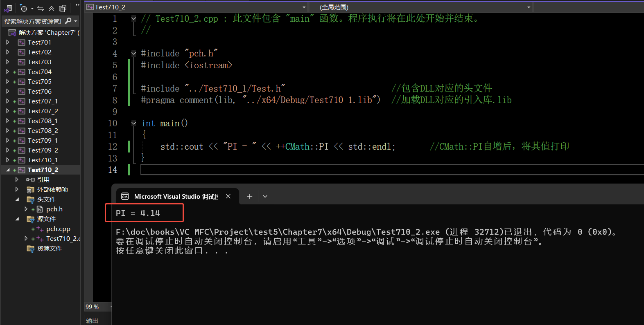Click the debug console terminal icon
644x325 pixels.
coord(125,197)
